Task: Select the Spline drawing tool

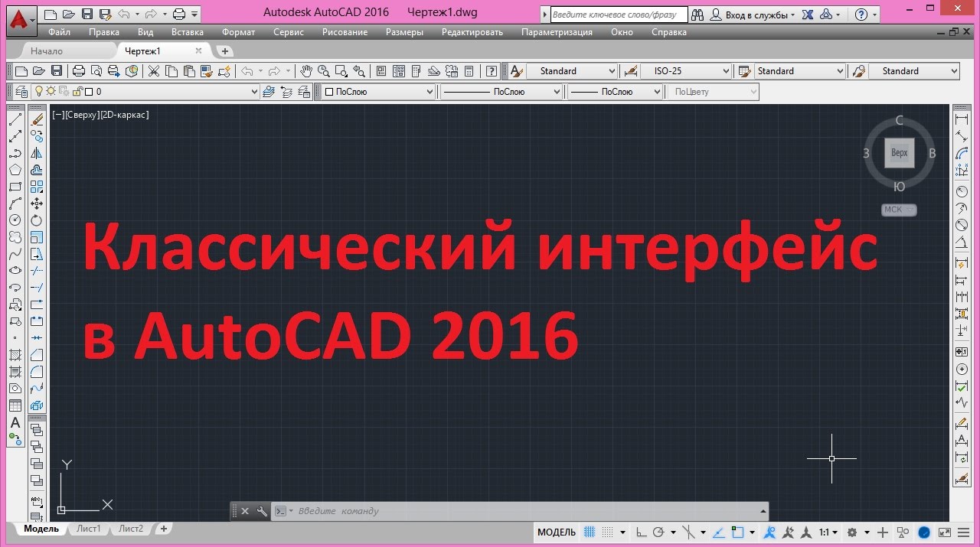Action: pos(15,254)
